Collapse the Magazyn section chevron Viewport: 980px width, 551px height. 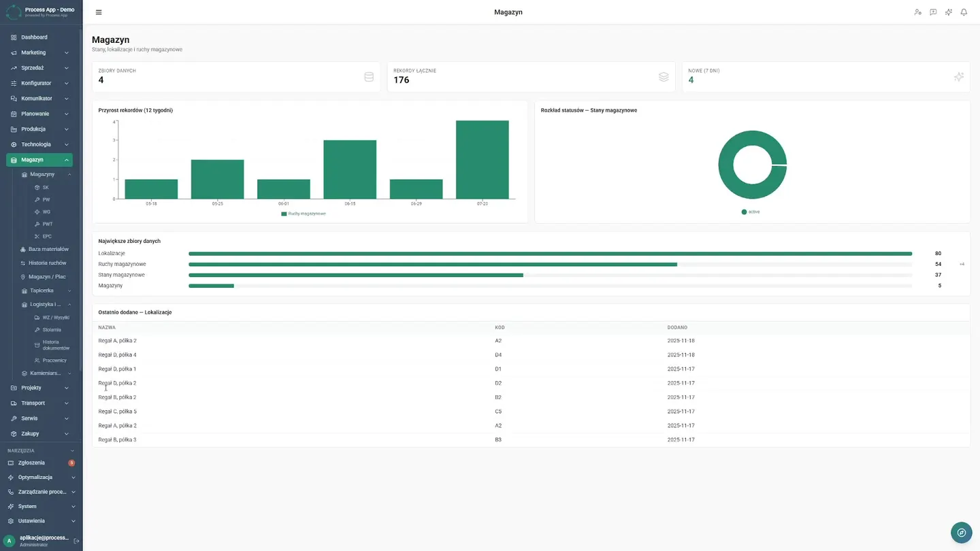click(67, 160)
